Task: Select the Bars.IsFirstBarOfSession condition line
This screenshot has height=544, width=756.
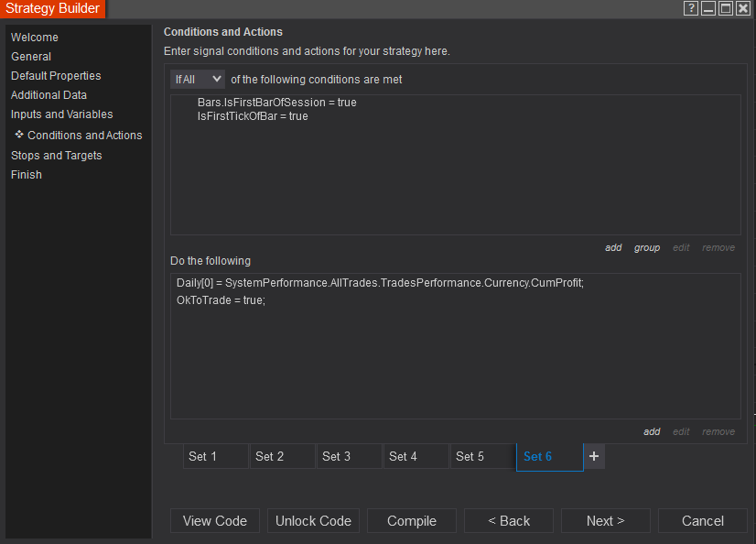Action: coord(276,103)
